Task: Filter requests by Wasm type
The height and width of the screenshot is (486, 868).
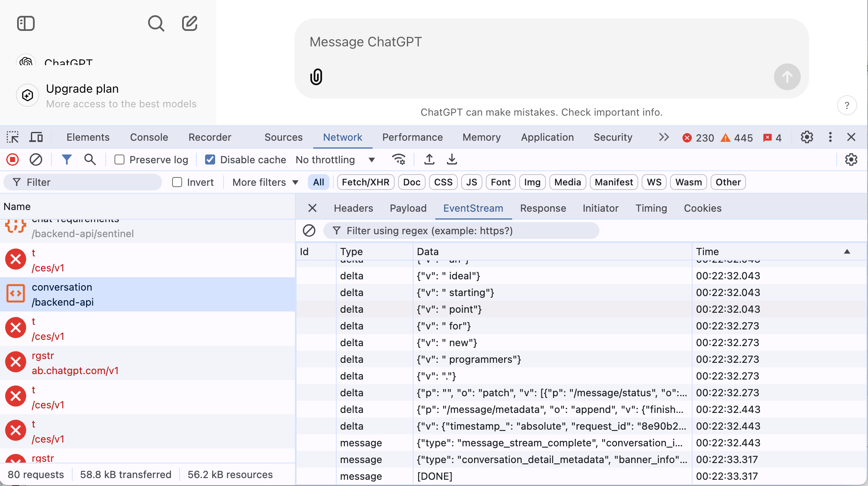Action: 688,182
